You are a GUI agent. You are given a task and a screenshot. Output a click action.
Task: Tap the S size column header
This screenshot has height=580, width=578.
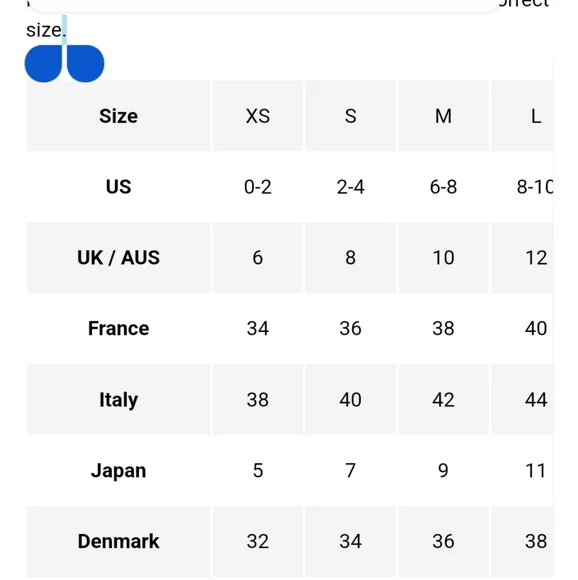point(351,116)
